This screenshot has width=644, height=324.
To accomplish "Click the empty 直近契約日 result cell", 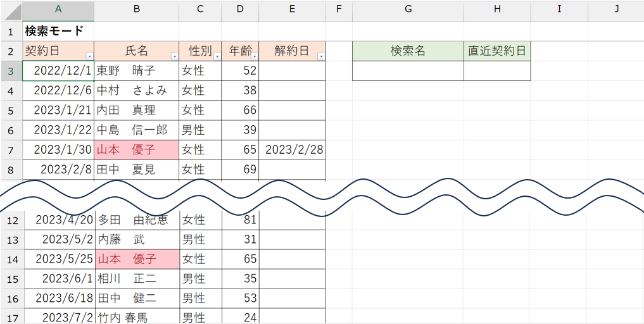I will click(497, 71).
